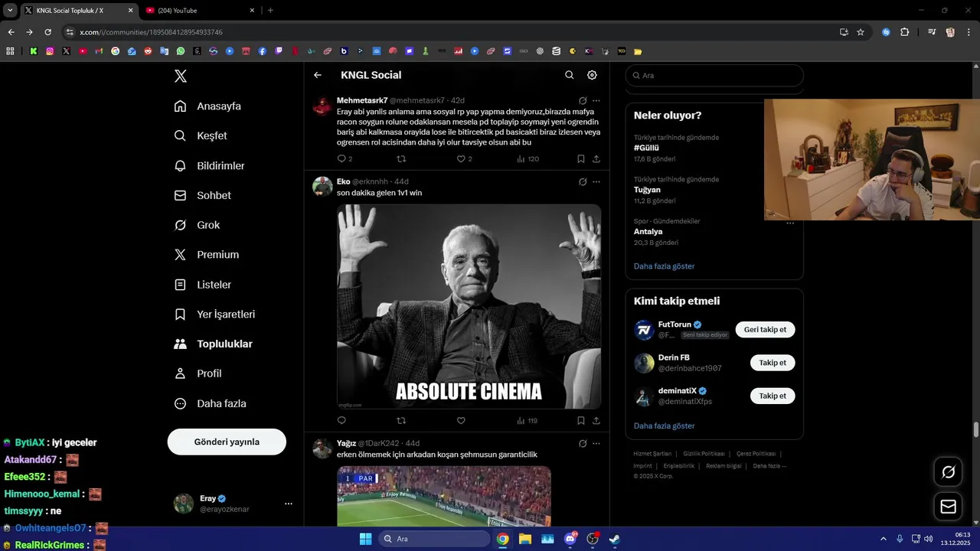This screenshot has width=980, height=551.
Task: Like Eko's Absolute Cinema post
Action: tap(461, 420)
